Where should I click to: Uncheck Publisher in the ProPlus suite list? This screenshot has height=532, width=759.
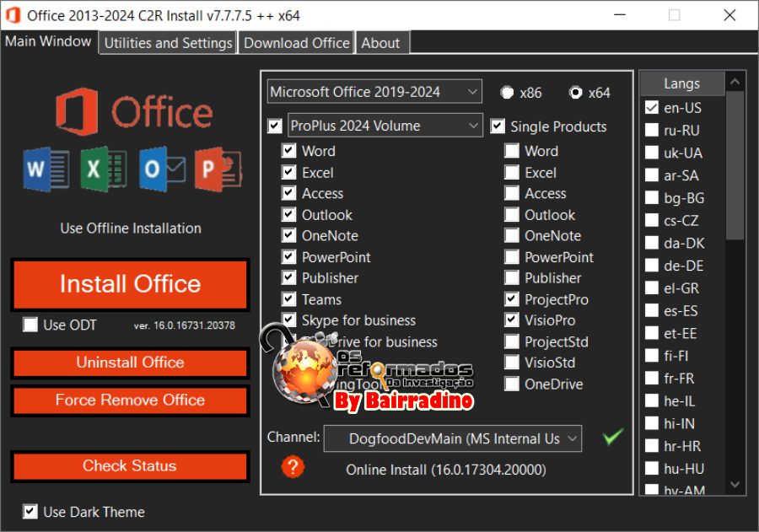pos(289,278)
